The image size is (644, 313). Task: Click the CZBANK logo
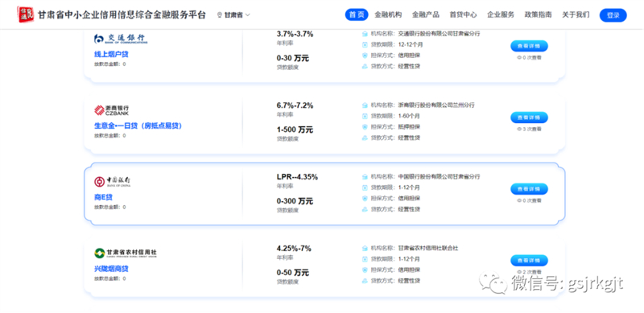point(111,110)
